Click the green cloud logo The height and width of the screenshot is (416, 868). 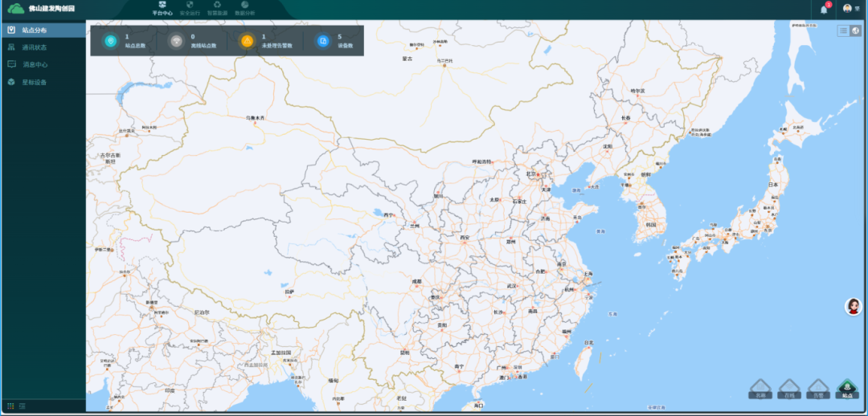pos(15,8)
